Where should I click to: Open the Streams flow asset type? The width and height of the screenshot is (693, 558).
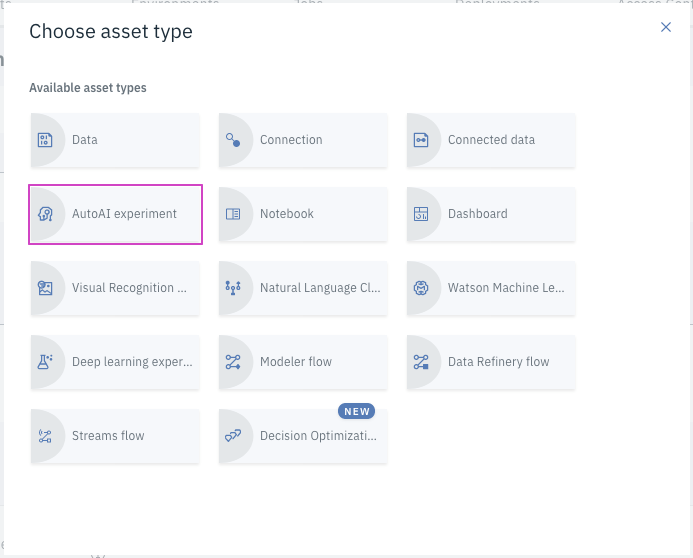click(115, 436)
